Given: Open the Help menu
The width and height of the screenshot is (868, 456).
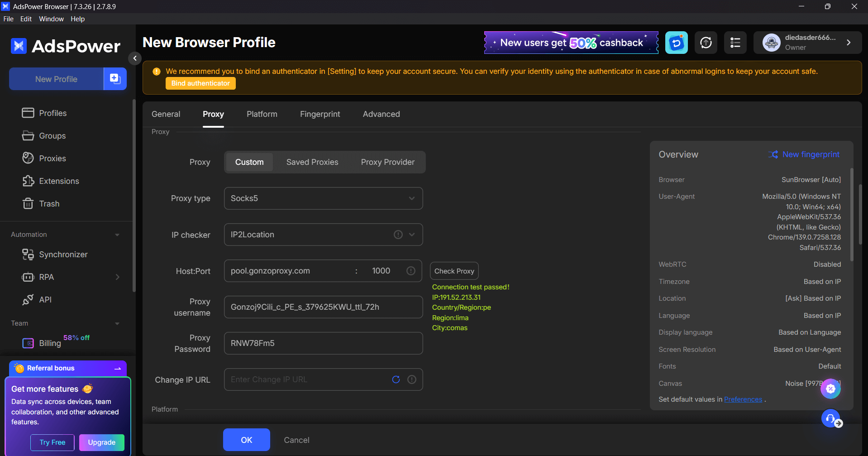Looking at the screenshot, I should 77,19.
